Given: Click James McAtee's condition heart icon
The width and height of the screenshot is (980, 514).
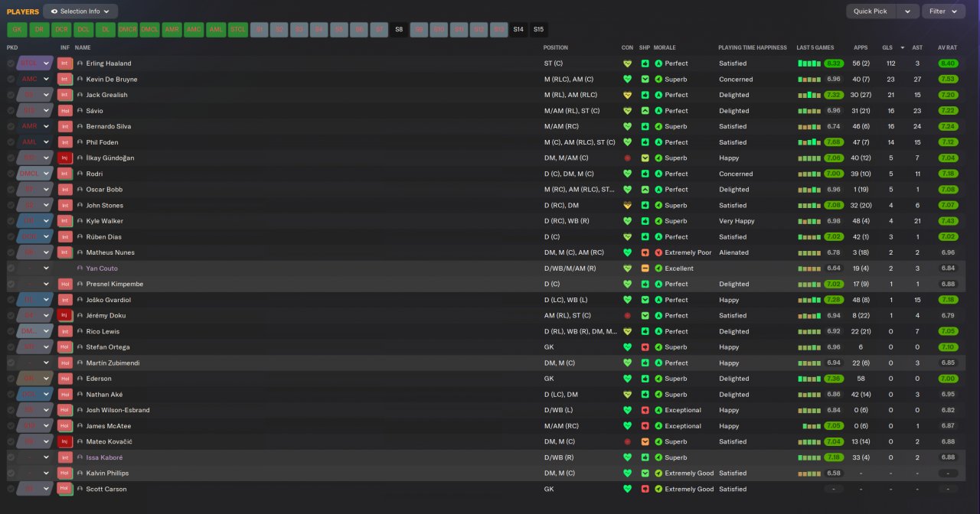Looking at the screenshot, I should coord(627,426).
